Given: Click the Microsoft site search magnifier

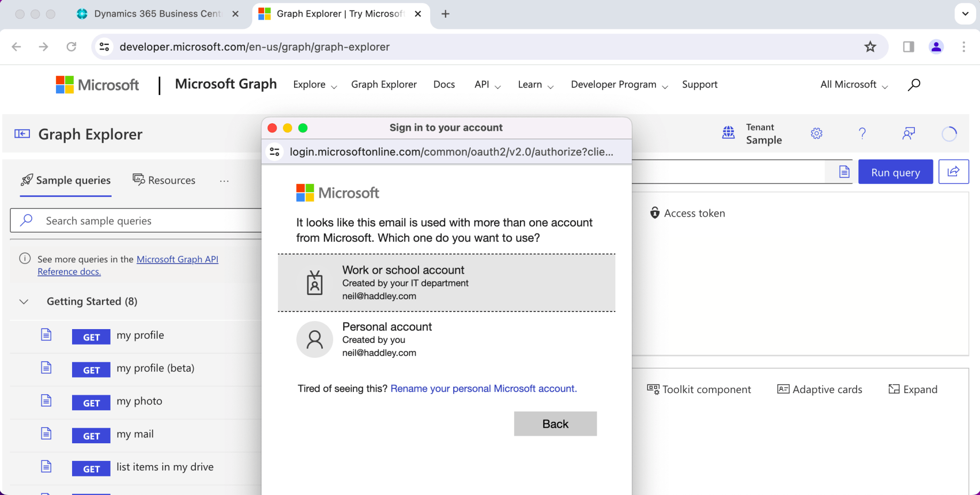Looking at the screenshot, I should pyautogui.click(x=914, y=84).
